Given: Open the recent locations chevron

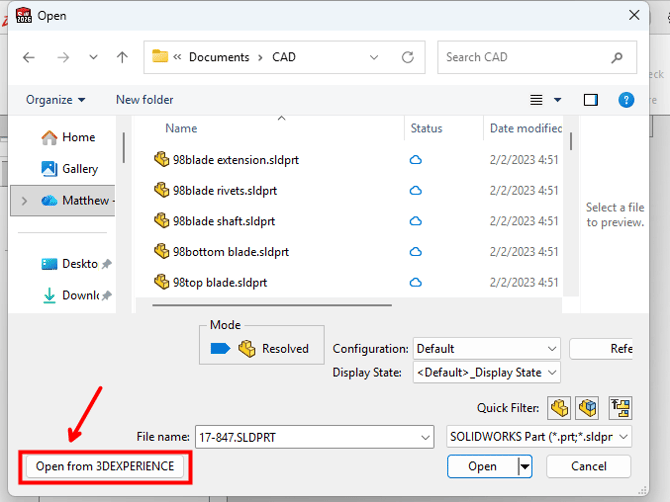Looking at the screenshot, I should tap(93, 57).
